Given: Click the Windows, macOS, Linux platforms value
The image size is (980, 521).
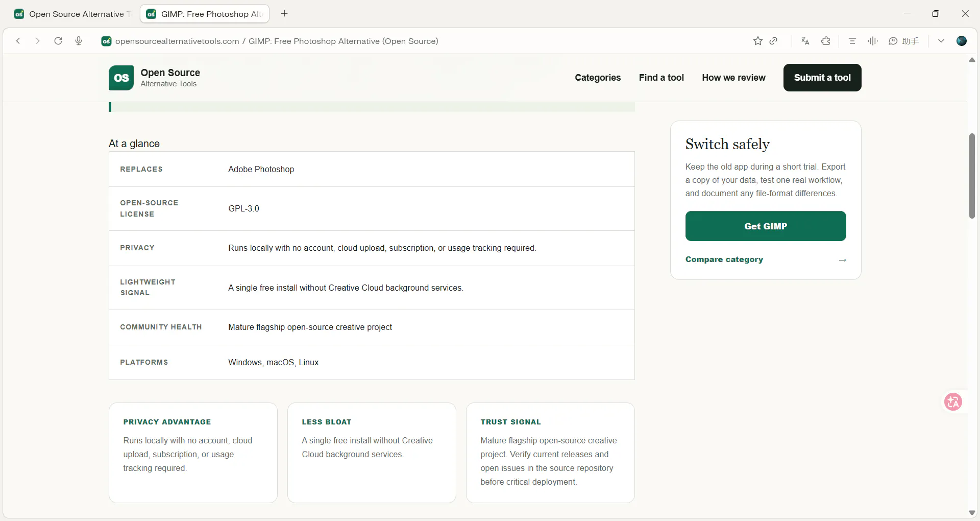Looking at the screenshot, I should pos(273,363).
